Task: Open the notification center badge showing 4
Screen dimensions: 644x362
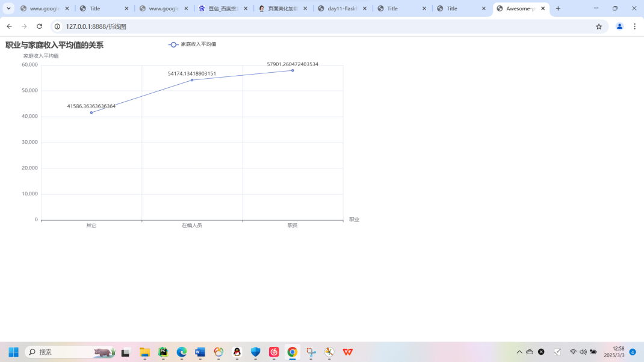Action: 633,352
